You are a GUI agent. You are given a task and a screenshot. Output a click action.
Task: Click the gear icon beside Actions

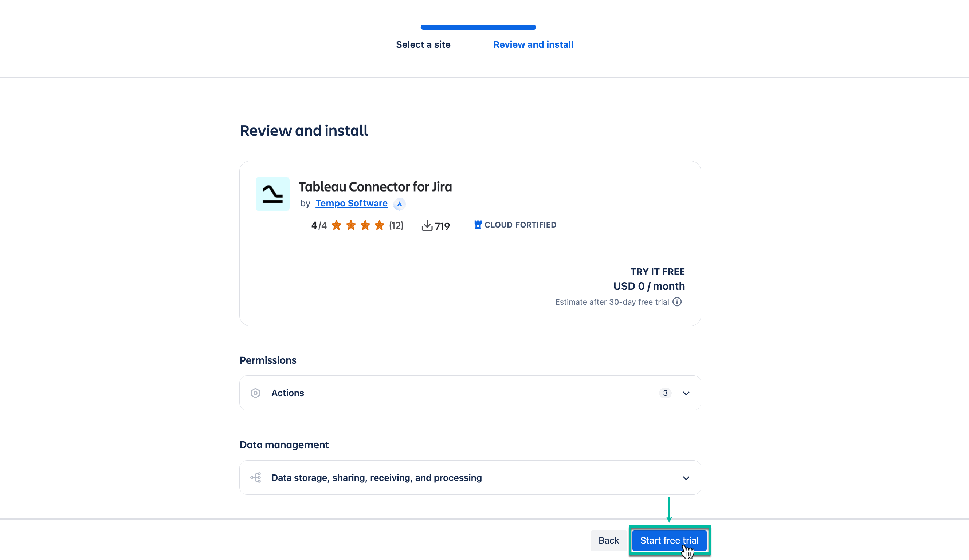(x=255, y=393)
